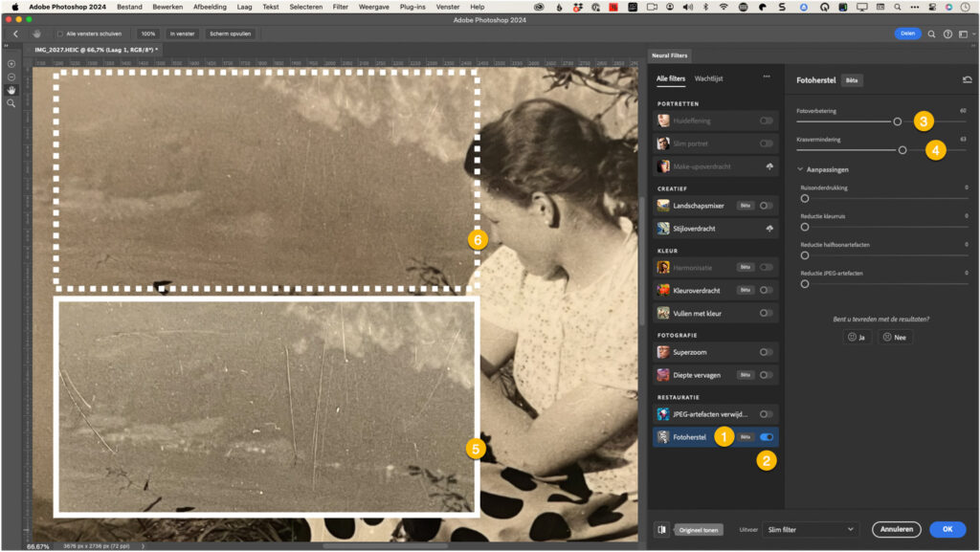
Task: Click the Annuleren button
Action: [x=896, y=530]
